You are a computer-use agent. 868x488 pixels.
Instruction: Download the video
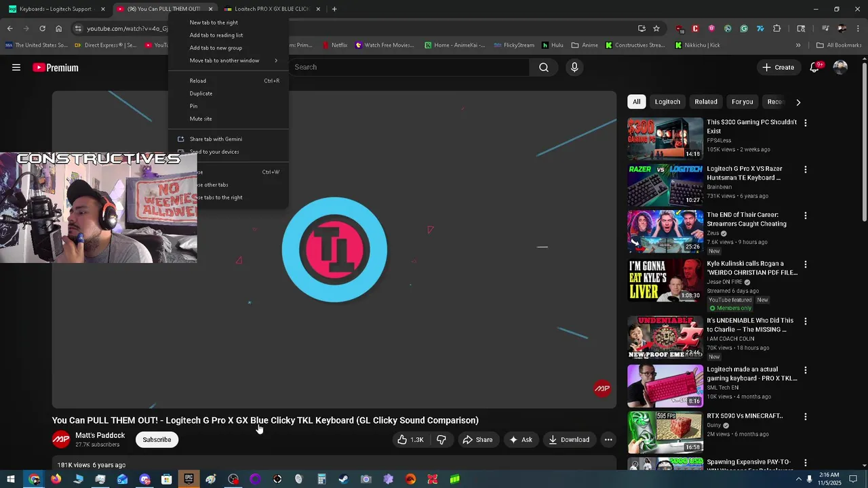point(569,440)
